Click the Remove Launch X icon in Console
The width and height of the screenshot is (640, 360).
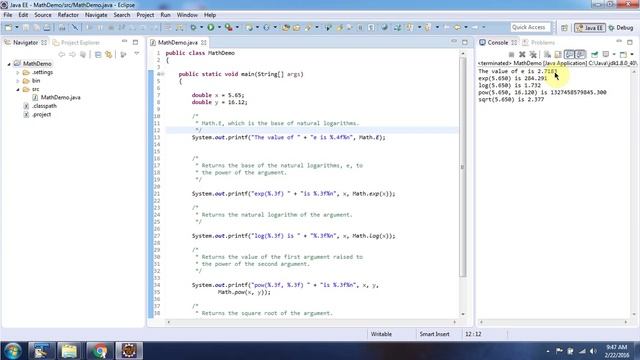point(522,54)
